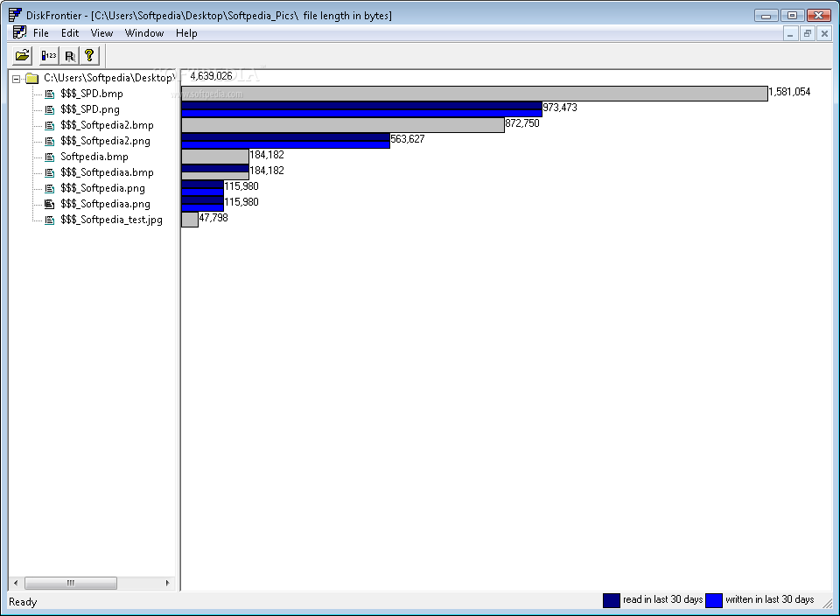Select Softpedia.bmp in the tree
This screenshot has height=616, width=840.
pyautogui.click(x=94, y=157)
